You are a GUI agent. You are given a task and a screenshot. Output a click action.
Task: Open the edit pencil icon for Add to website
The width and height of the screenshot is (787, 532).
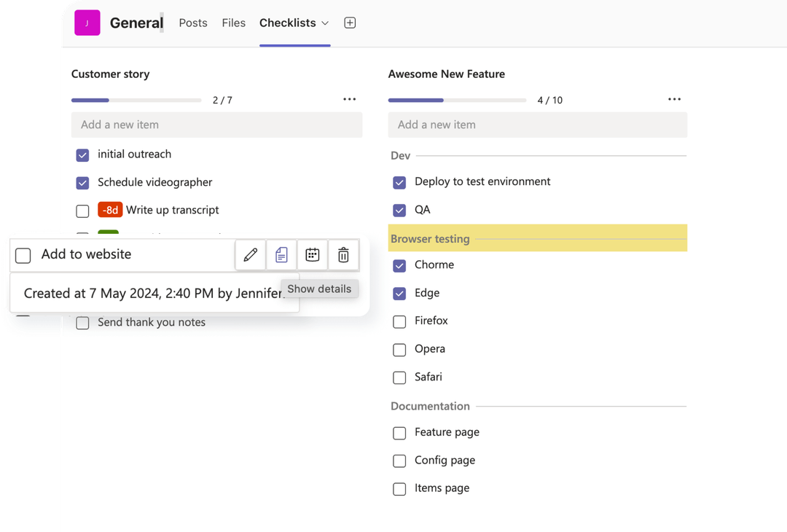[250, 255]
